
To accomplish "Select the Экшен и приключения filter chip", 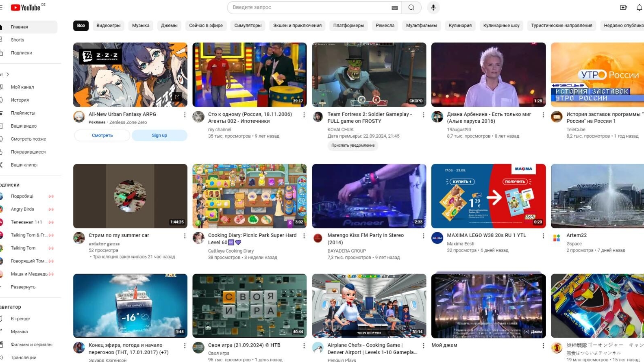I will pyautogui.click(x=297, y=26).
